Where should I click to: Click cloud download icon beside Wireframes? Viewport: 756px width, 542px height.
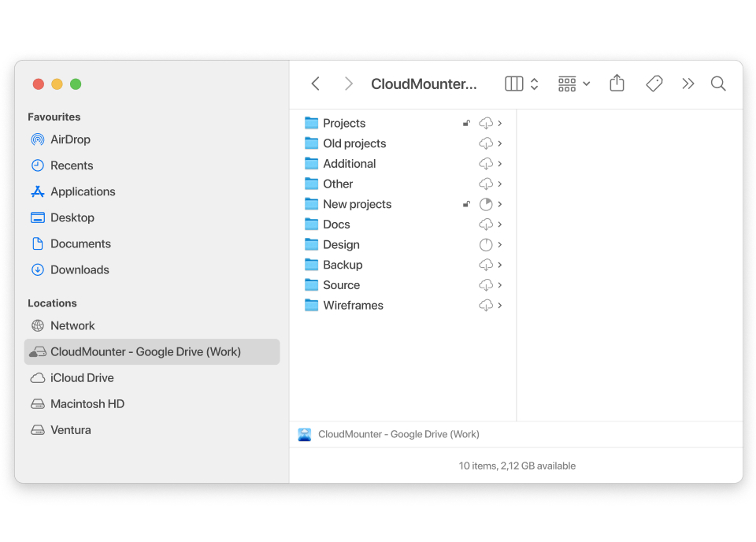tap(486, 306)
